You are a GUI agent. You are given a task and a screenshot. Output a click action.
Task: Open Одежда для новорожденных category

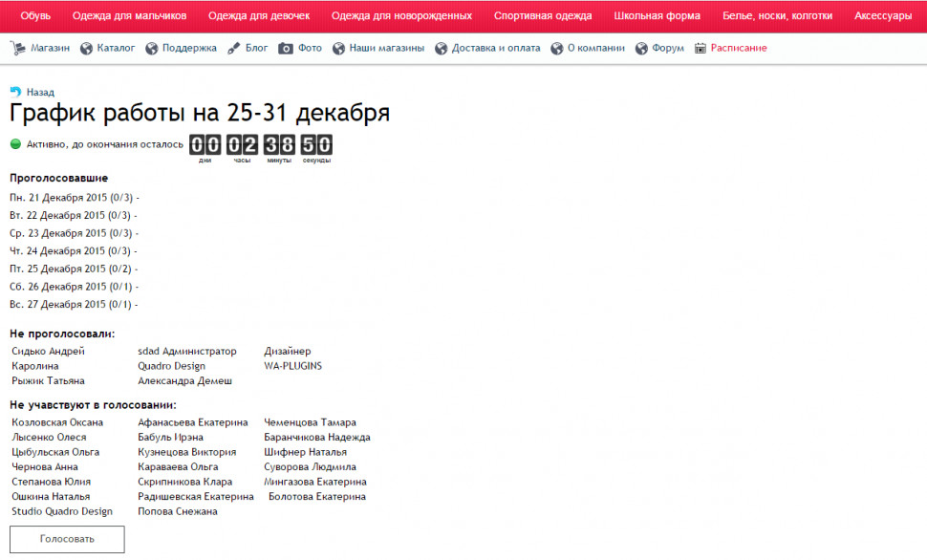tap(401, 16)
